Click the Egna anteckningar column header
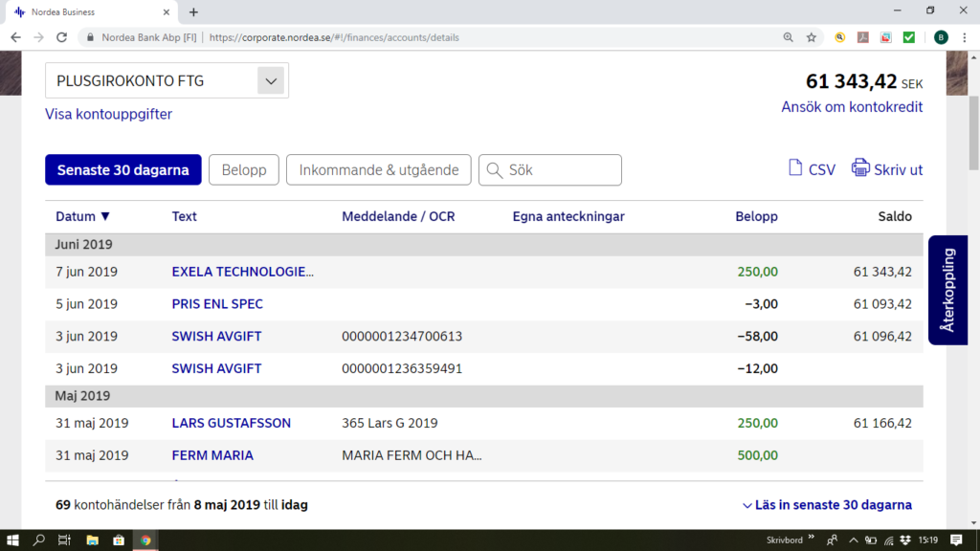 pos(568,216)
